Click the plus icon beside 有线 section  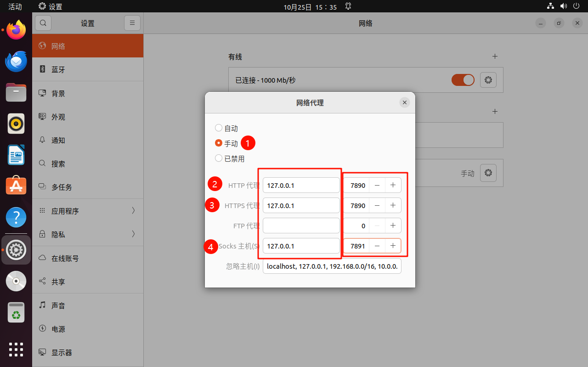click(495, 56)
